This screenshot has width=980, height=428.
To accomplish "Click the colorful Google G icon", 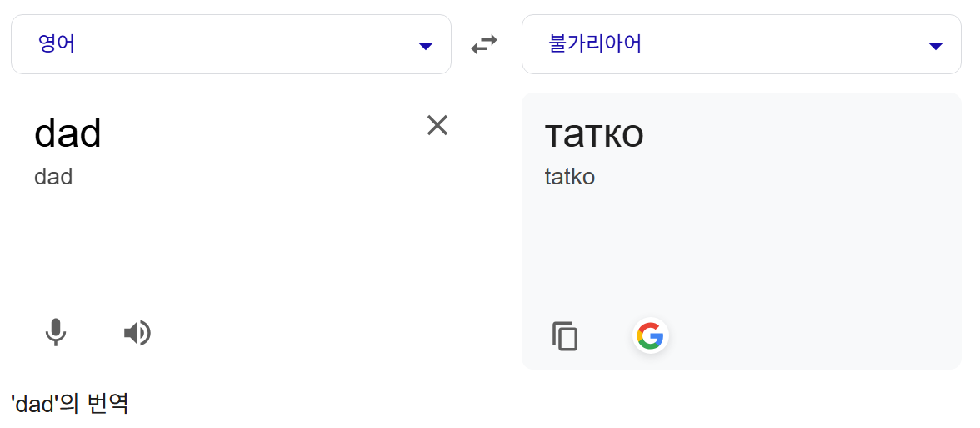I will point(650,336).
